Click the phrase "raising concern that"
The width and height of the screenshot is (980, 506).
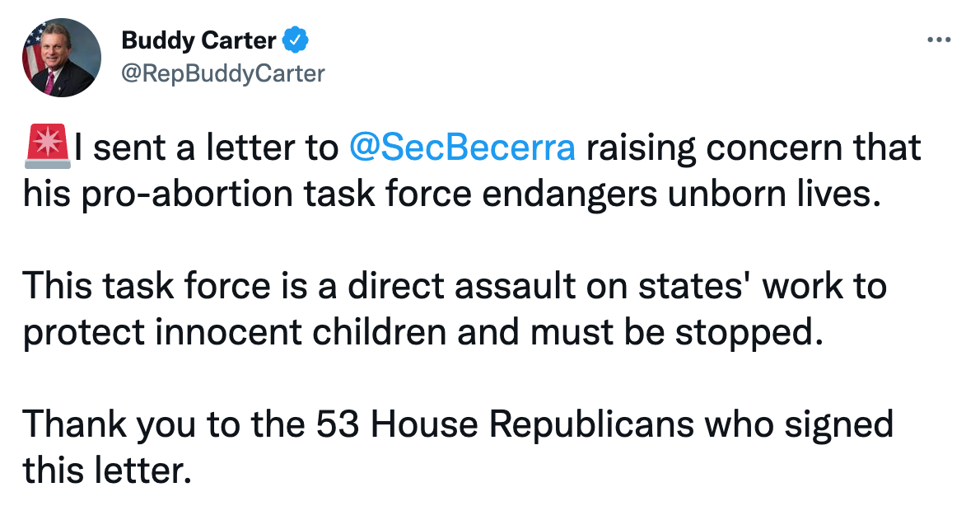(753, 148)
